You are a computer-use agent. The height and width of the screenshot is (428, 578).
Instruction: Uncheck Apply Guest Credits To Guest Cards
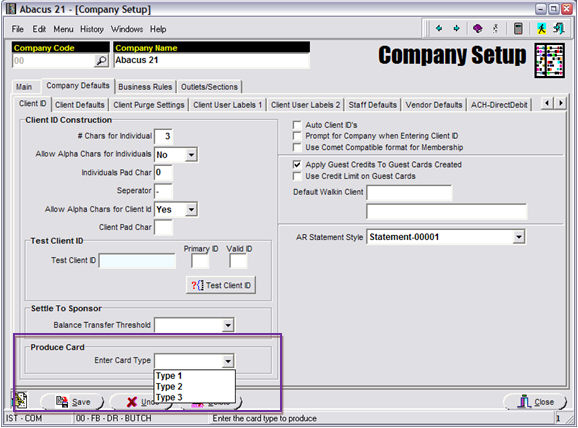(297, 164)
